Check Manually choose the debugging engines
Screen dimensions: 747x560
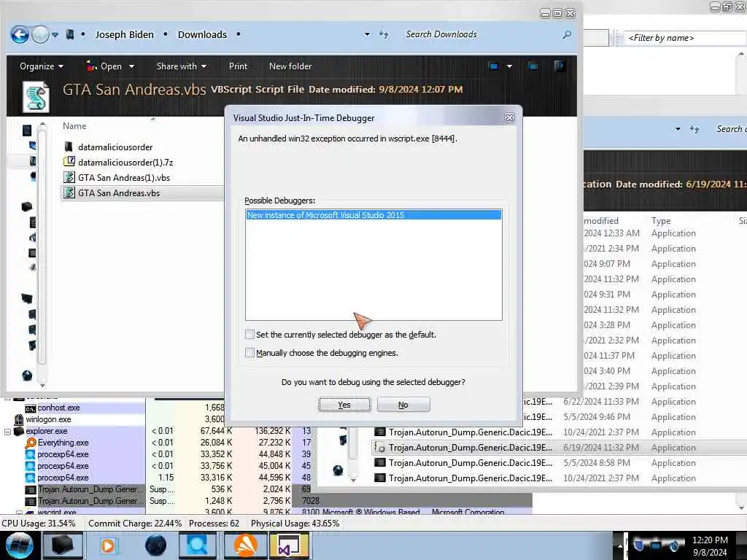(x=249, y=353)
